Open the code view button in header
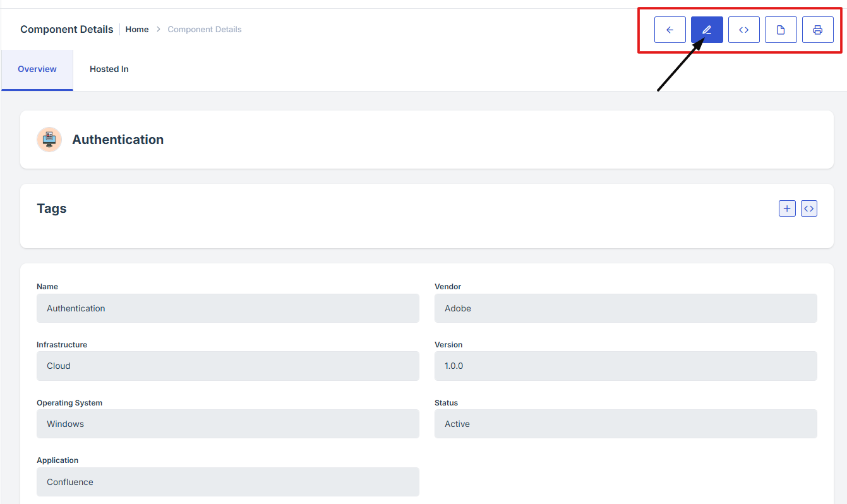Screen dimensions: 847x504 tap(743, 30)
